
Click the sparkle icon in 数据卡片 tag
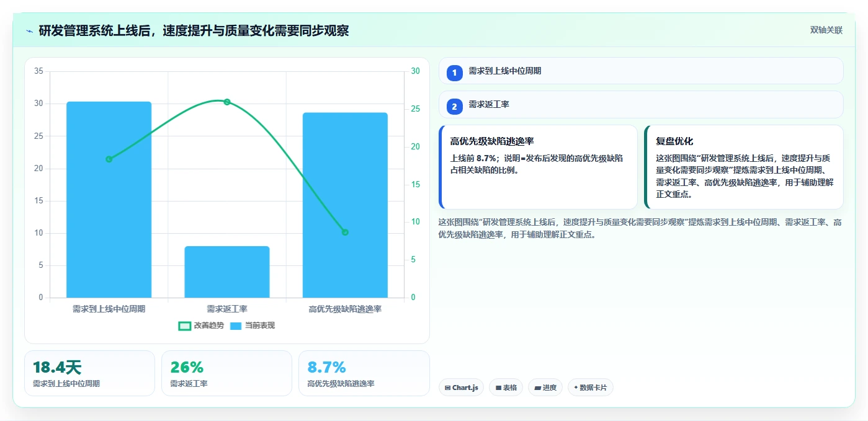(576, 388)
